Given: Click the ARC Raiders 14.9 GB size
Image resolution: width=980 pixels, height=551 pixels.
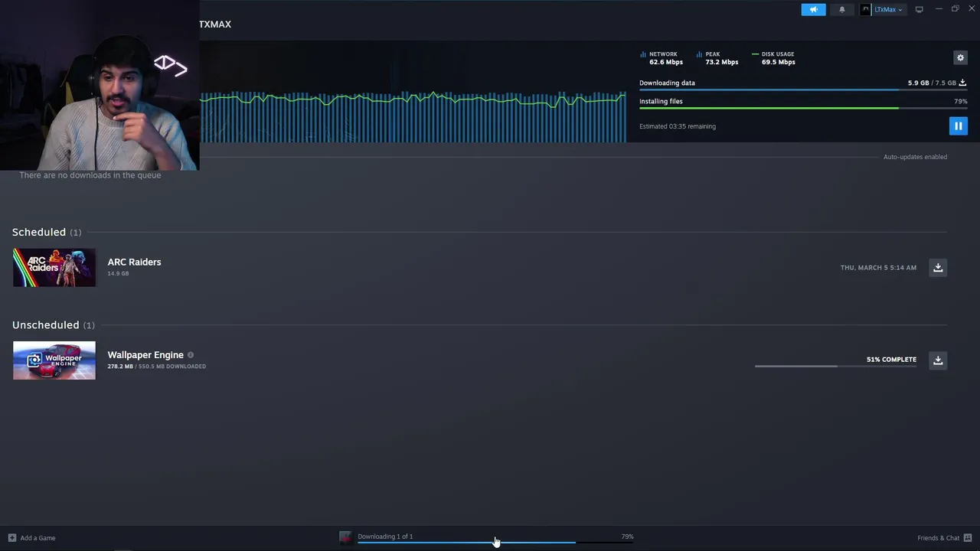Looking at the screenshot, I should [118, 274].
